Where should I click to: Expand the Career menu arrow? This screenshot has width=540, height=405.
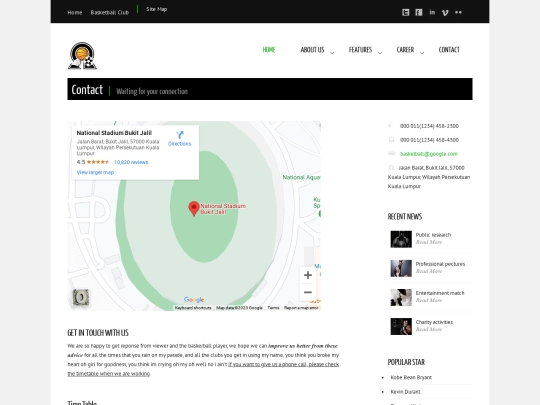coord(422,53)
